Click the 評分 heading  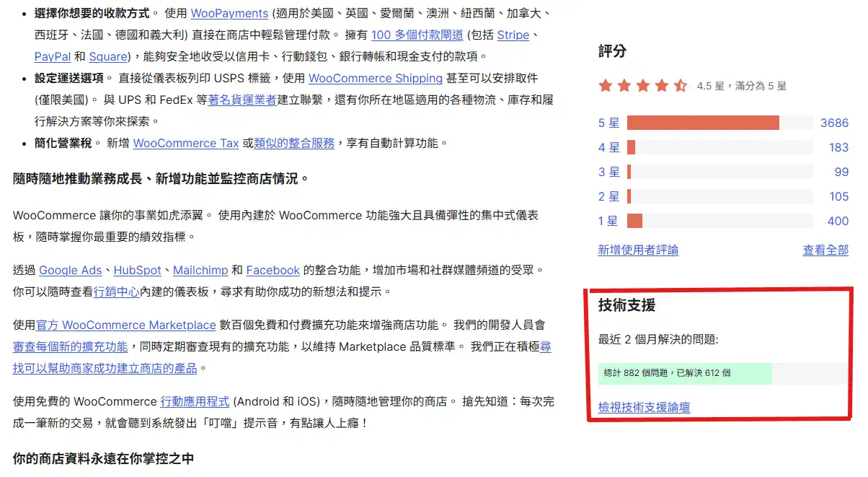(612, 51)
